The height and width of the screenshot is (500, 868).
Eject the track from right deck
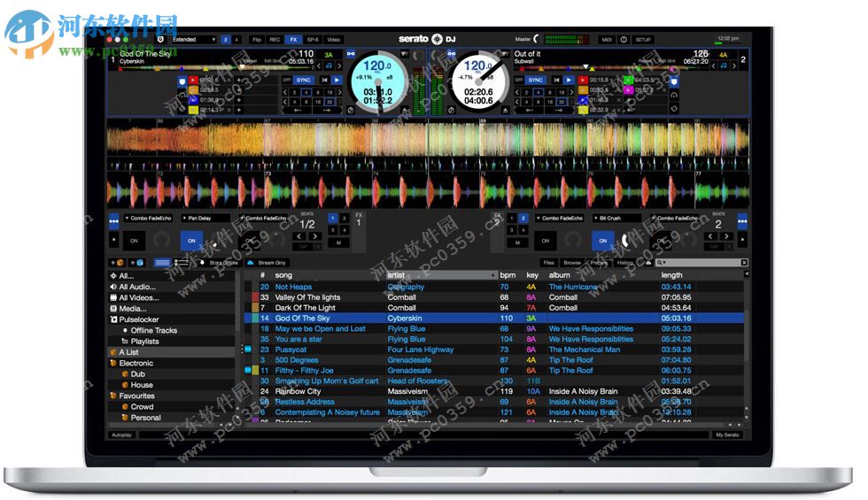coord(505,110)
